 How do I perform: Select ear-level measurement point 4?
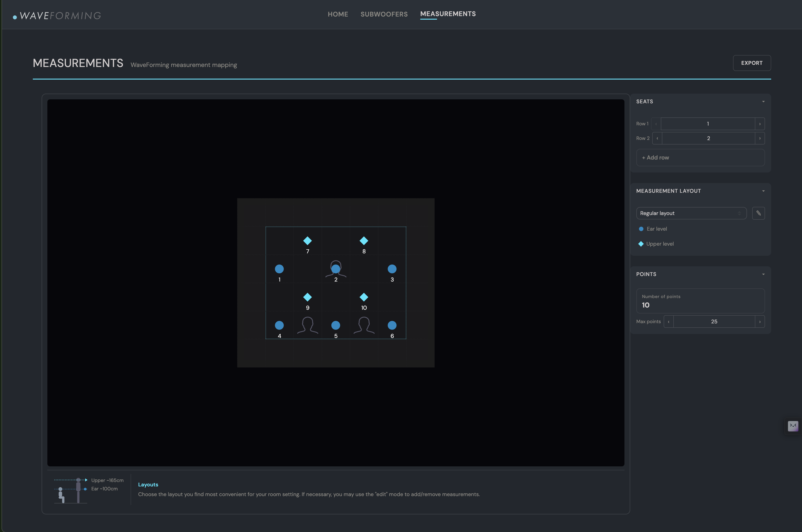click(x=279, y=325)
